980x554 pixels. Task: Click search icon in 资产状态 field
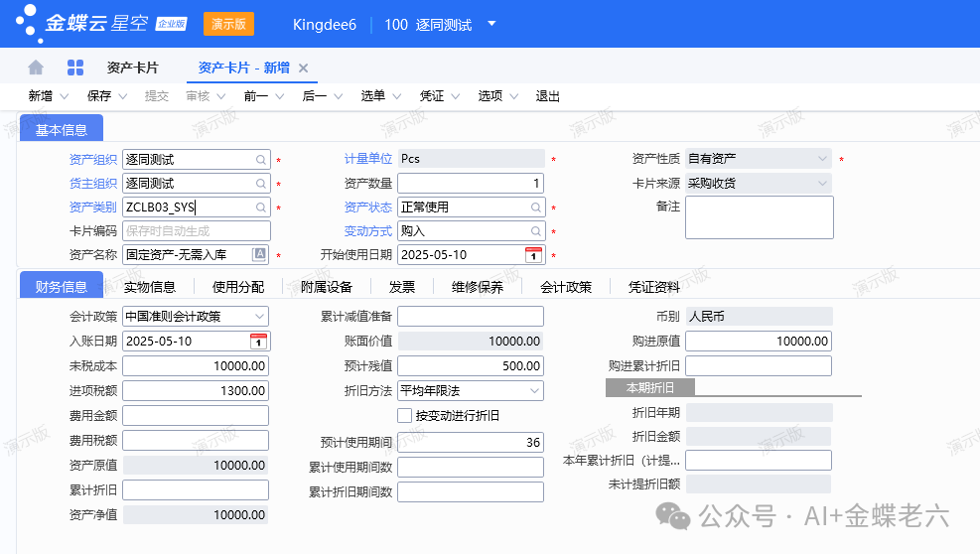[535, 208]
